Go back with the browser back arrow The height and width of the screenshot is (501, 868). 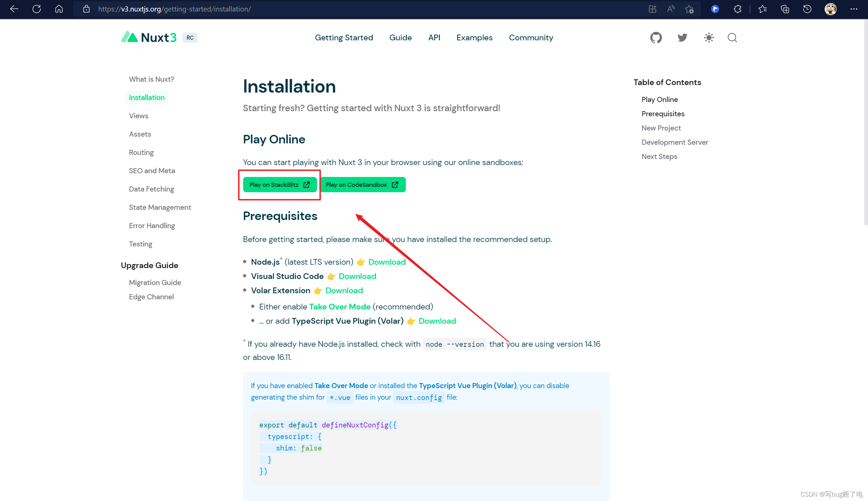[14, 9]
